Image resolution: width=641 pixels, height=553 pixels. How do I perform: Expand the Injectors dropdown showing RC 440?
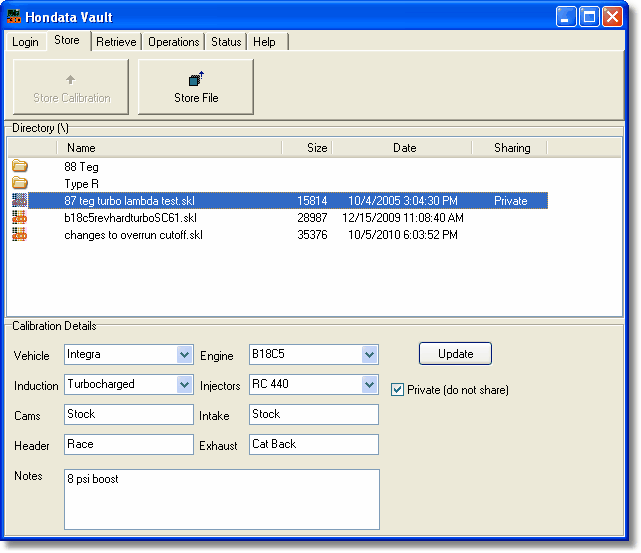tap(369, 385)
